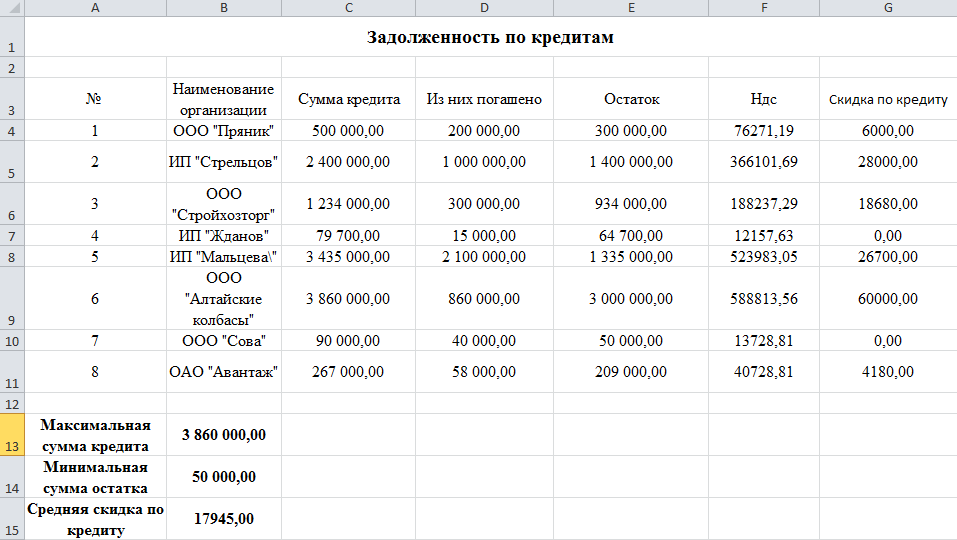Screen dimensions: 957x540
Task: Select VAT value 366101,69
Action: coord(764,162)
